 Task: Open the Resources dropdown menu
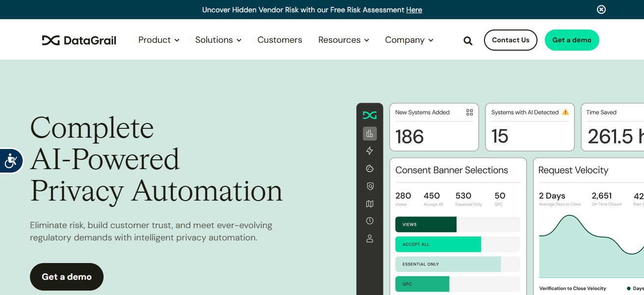click(343, 40)
